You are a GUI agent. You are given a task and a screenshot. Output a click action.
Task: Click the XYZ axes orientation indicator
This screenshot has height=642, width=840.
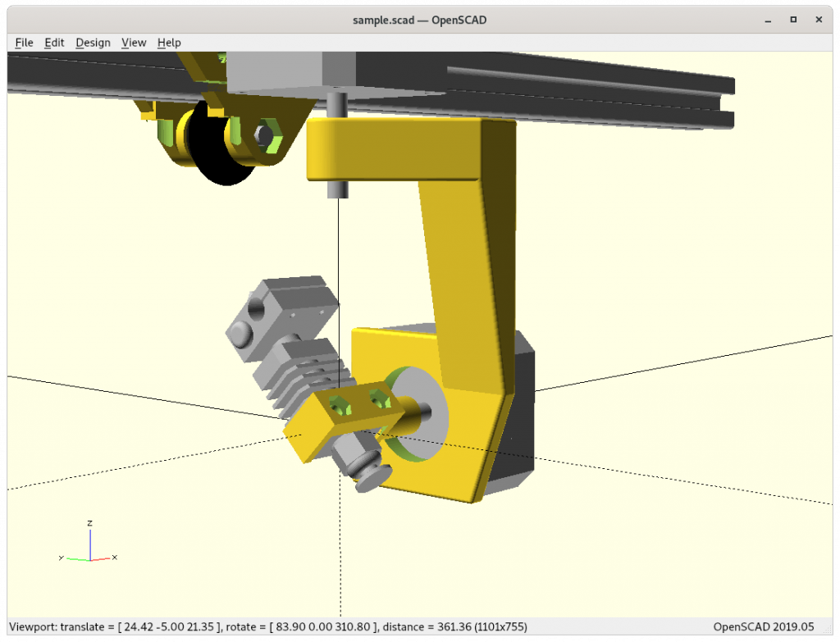(89, 542)
